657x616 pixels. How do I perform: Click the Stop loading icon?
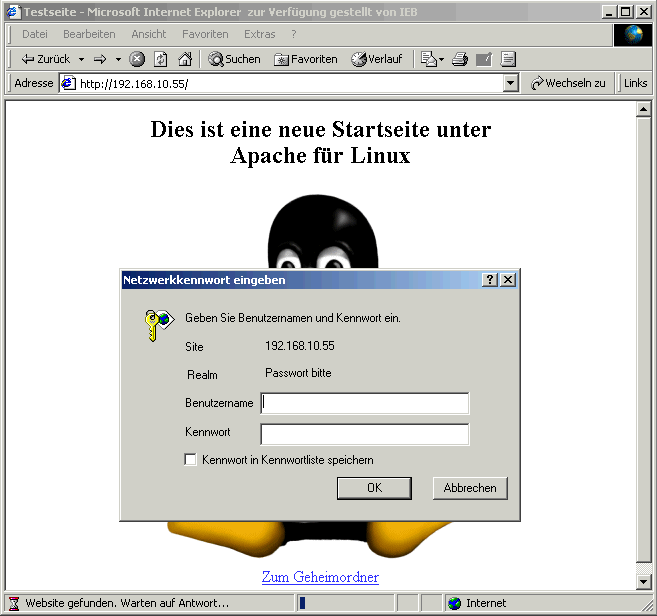pyautogui.click(x=137, y=59)
